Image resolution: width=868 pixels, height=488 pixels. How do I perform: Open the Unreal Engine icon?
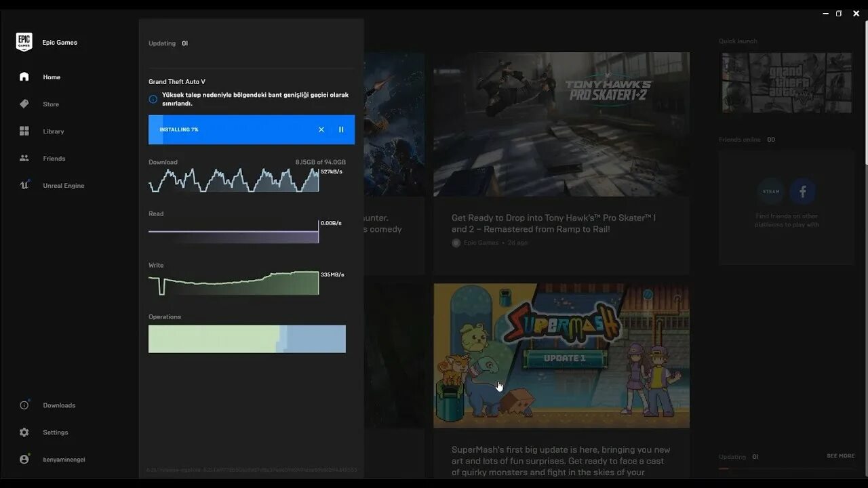(24, 185)
